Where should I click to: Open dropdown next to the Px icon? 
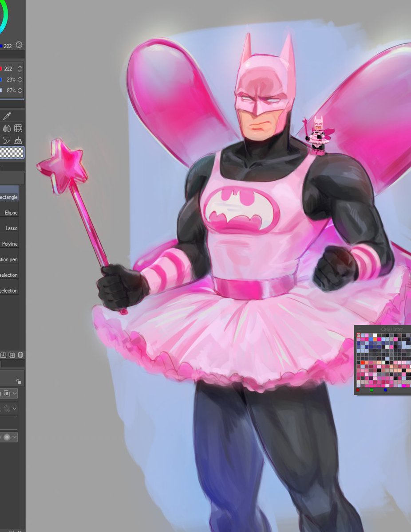point(15,408)
